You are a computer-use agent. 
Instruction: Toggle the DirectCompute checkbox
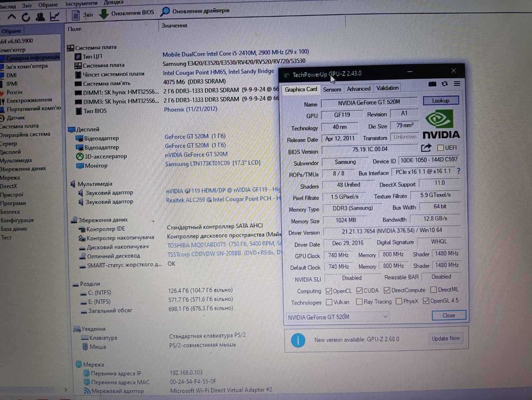(x=387, y=290)
